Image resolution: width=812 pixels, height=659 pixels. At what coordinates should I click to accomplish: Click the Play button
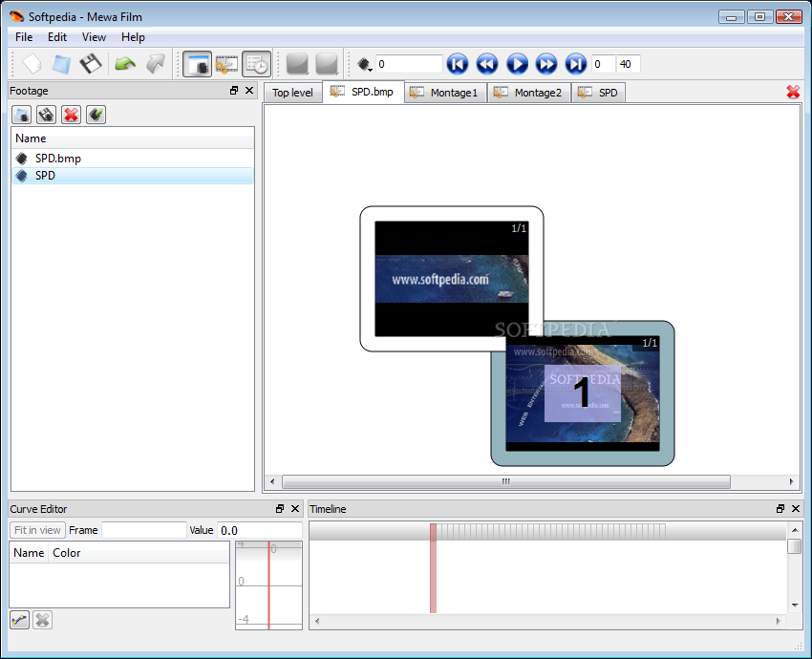coord(517,64)
